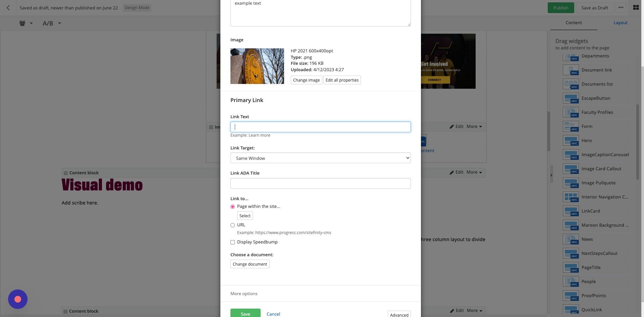Click the Select page button
This screenshot has width=644, height=317.
click(245, 216)
